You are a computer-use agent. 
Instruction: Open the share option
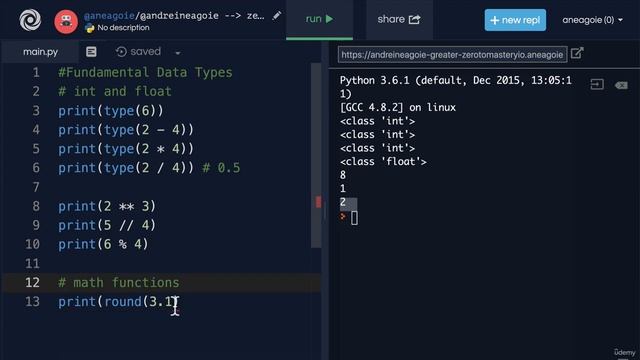coord(399,19)
